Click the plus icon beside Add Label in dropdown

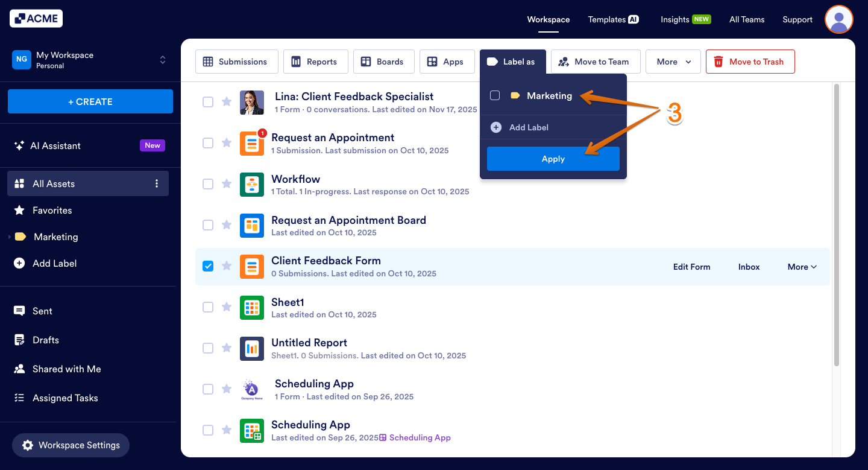pos(496,127)
